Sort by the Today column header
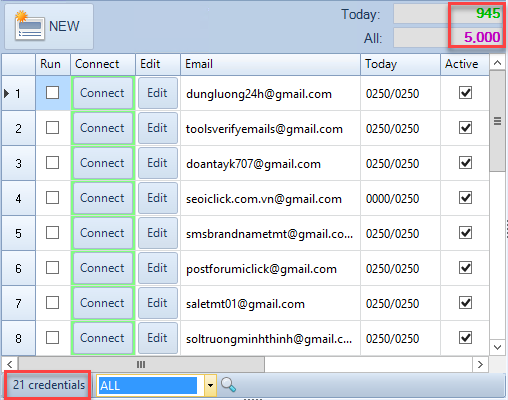508x400 pixels. coord(400,64)
